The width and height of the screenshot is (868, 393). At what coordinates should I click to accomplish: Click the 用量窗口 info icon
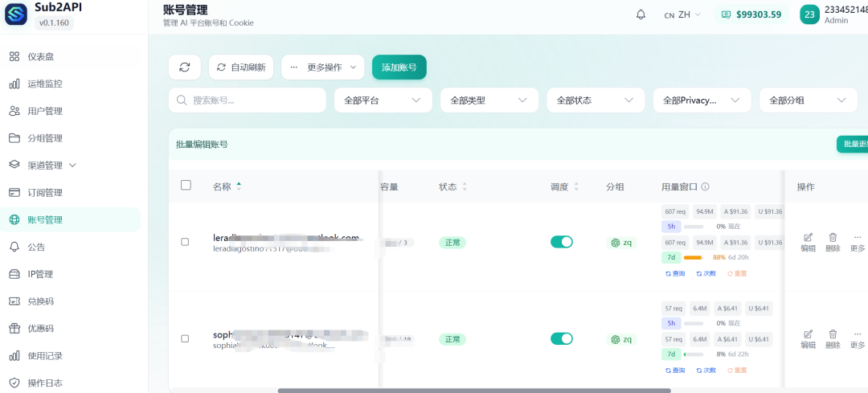[x=706, y=187]
